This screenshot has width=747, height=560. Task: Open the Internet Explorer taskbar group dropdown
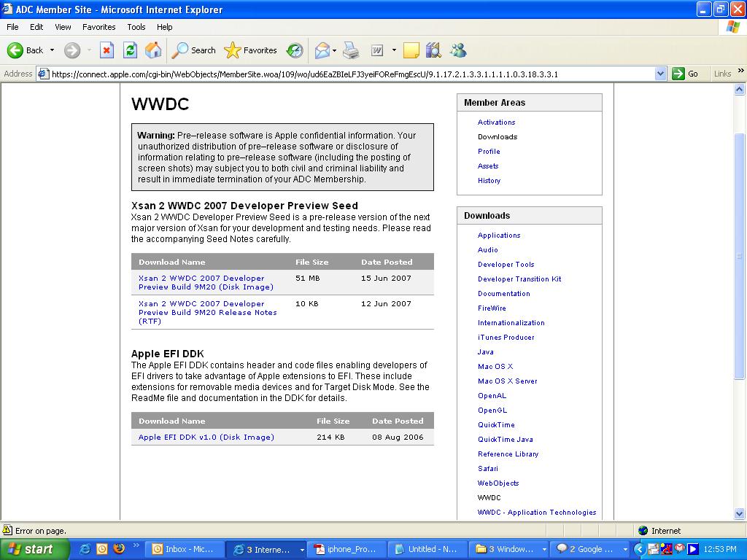click(x=302, y=550)
